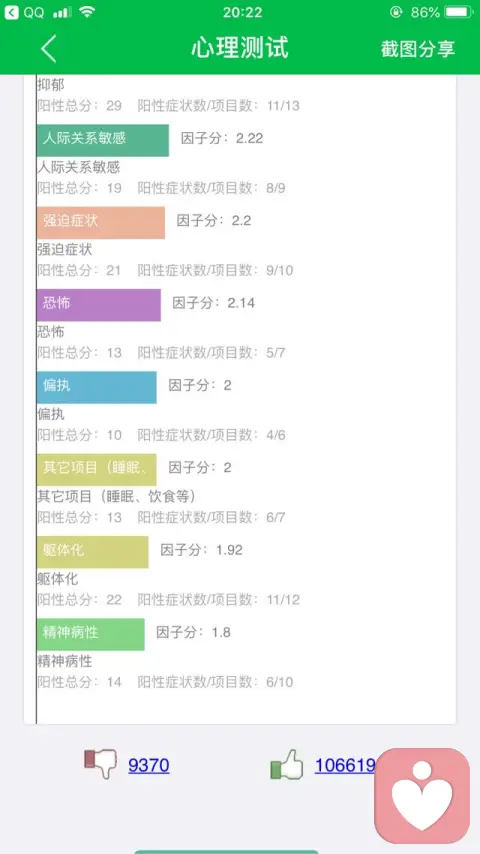Select the 躯体化 bar

[93, 552]
